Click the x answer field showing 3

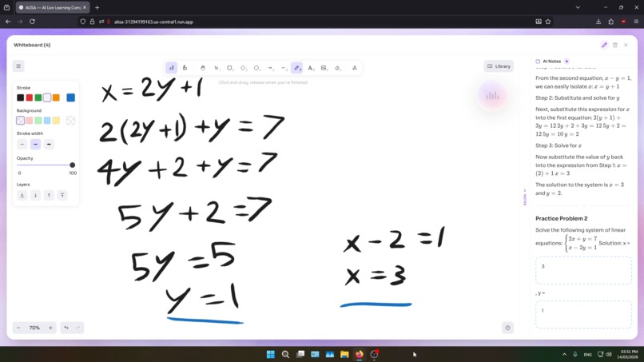pyautogui.click(x=583, y=270)
